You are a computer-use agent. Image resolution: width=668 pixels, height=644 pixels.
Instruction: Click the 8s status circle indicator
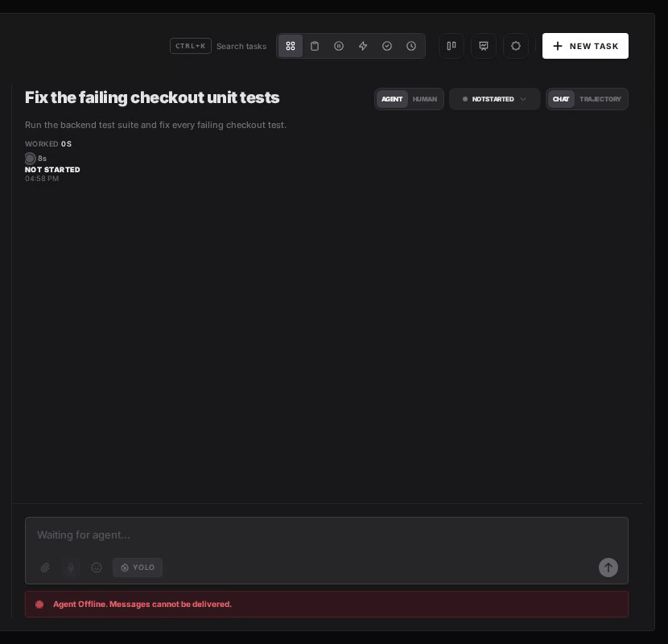pos(30,159)
